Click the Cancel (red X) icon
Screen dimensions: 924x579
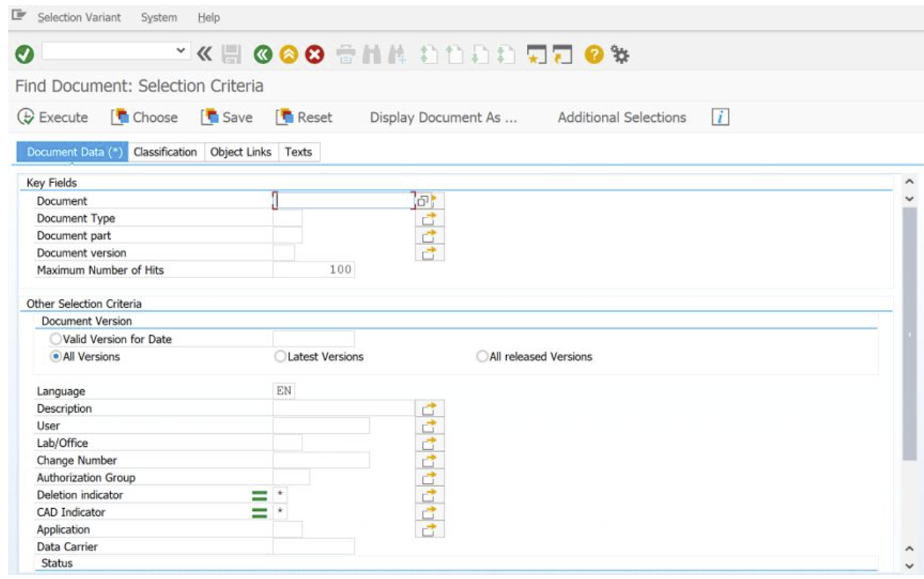coord(315,53)
